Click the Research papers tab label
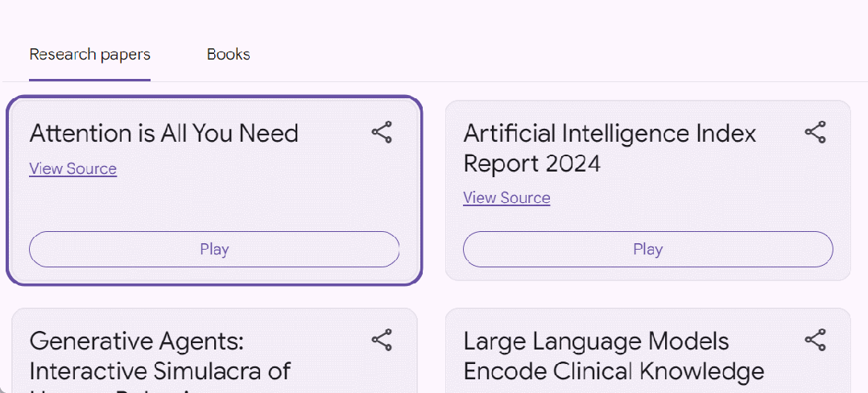Image resolution: width=868 pixels, height=393 pixels. click(89, 55)
